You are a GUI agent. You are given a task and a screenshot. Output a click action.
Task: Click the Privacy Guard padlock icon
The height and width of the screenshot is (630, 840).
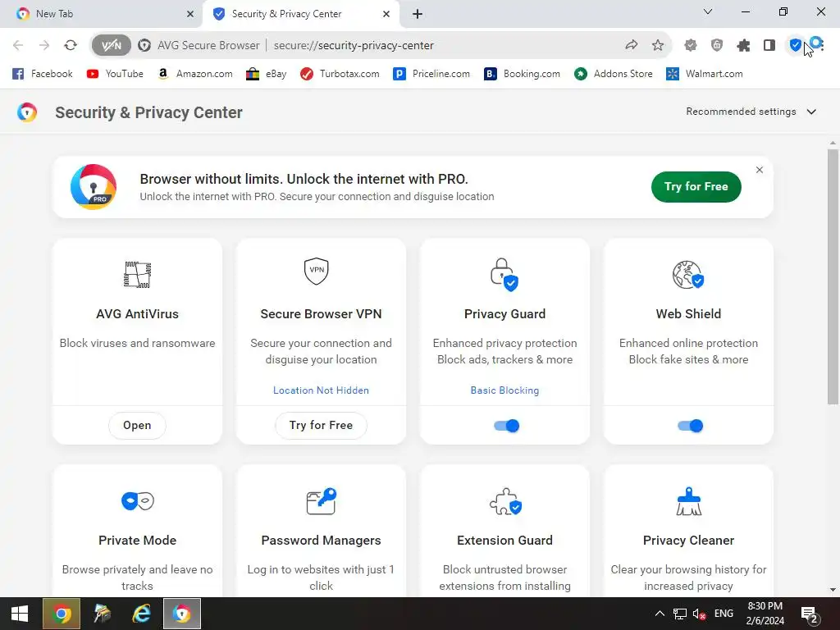pos(504,274)
